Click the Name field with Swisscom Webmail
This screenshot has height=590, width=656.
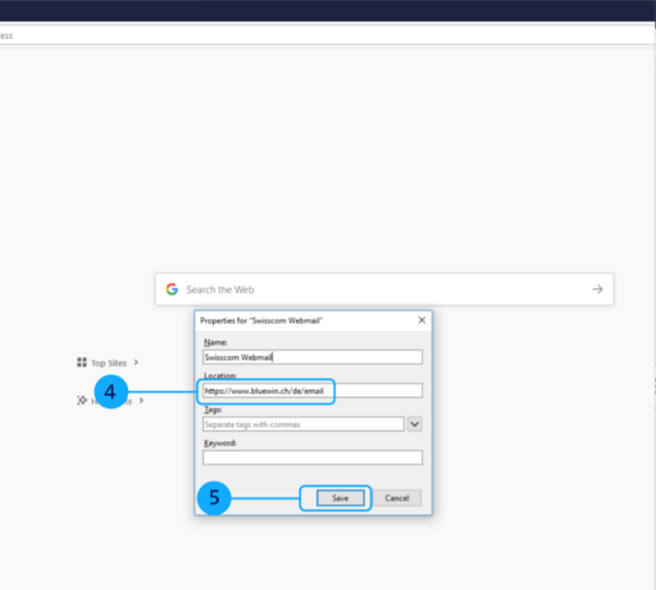point(312,357)
